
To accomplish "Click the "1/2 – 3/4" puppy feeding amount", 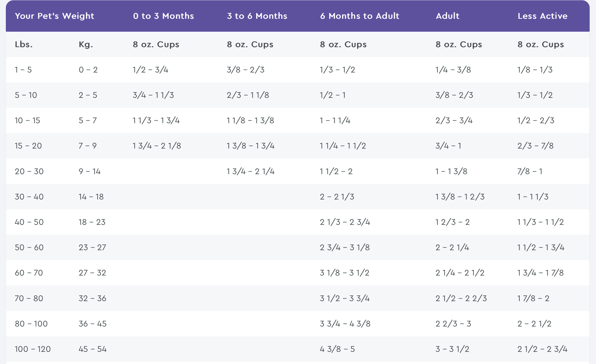I will pos(150,70).
